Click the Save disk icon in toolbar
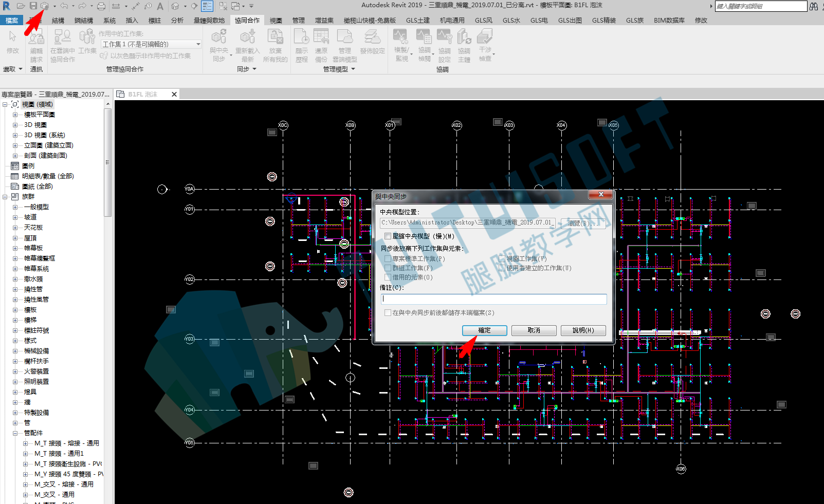 [33, 6]
